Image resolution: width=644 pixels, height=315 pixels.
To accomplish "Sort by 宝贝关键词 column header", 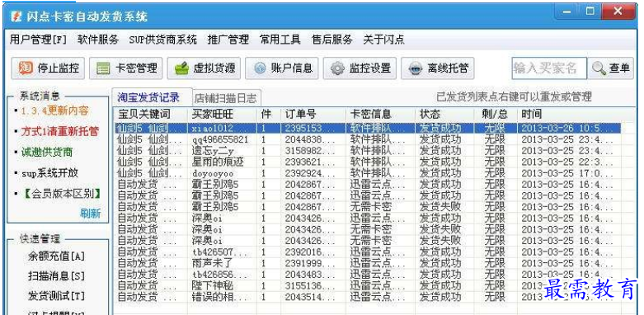I will coord(144,114).
